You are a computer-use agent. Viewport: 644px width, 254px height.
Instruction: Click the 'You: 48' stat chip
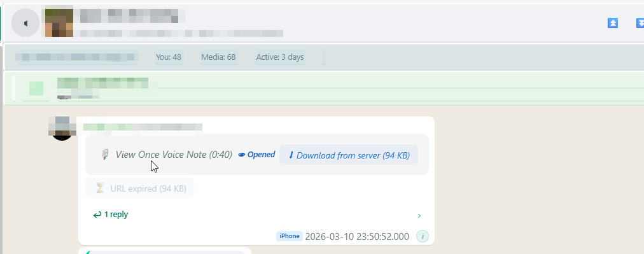click(x=169, y=57)
